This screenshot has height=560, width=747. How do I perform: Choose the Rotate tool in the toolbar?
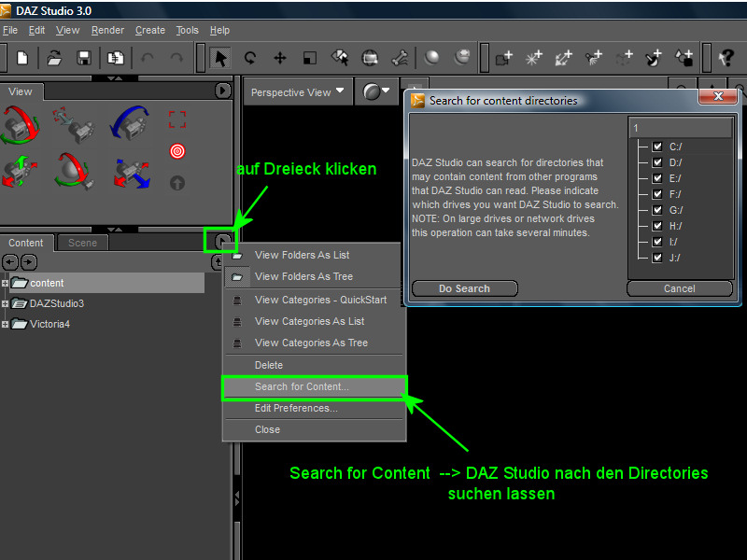pos(250,58)
